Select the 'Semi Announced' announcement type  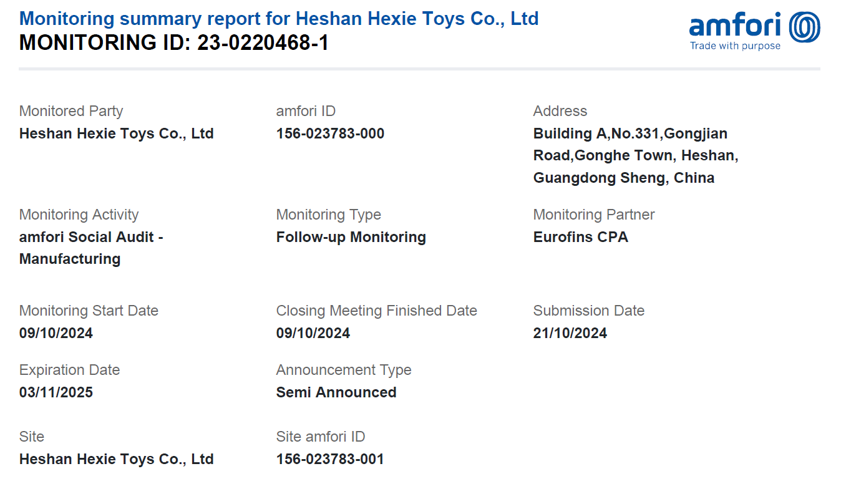click(336, 392)
